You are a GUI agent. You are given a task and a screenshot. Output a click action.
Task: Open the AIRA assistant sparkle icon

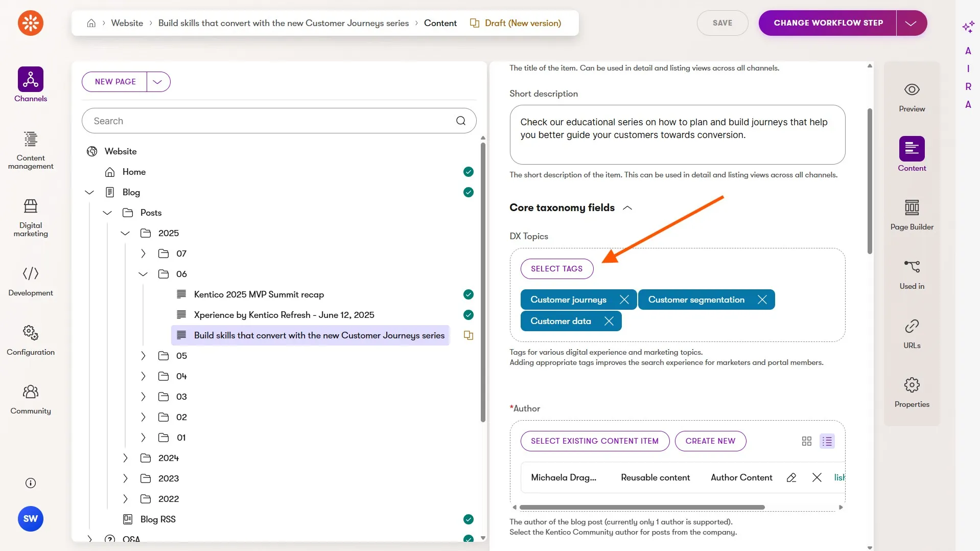click(x=968, y=27)
